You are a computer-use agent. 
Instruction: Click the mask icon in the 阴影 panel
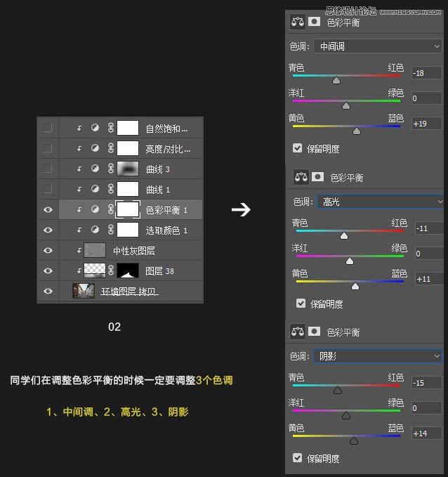tap(314, 332)
